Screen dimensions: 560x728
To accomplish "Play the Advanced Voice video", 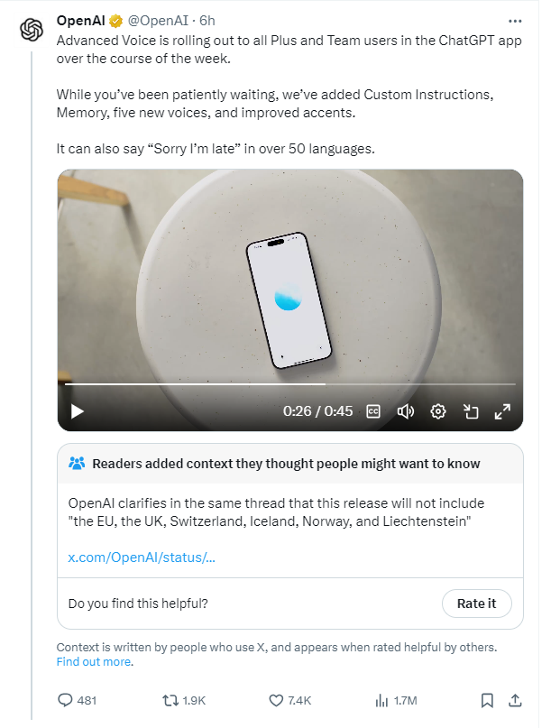I will click(78, 411).
